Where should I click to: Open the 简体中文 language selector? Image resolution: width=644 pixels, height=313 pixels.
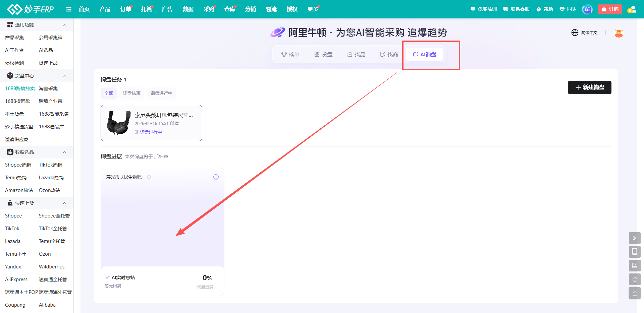(589, 33)
